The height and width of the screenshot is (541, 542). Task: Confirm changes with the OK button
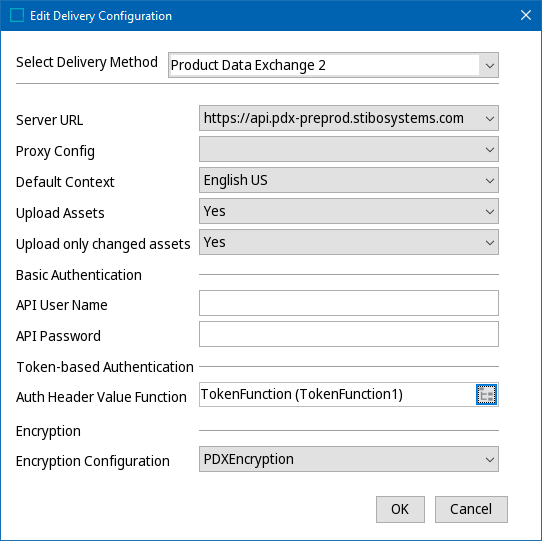coord(400,510)
